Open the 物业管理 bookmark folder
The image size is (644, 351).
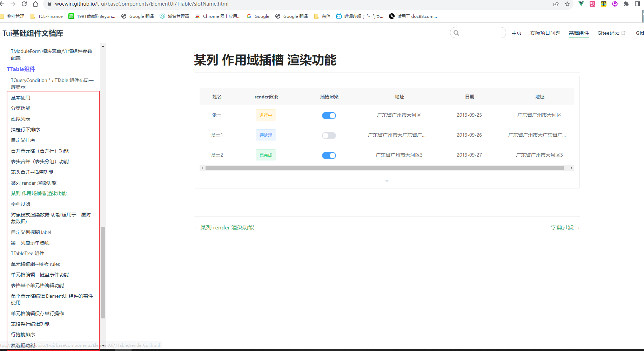pyautogui.click(x=12, y=16)
